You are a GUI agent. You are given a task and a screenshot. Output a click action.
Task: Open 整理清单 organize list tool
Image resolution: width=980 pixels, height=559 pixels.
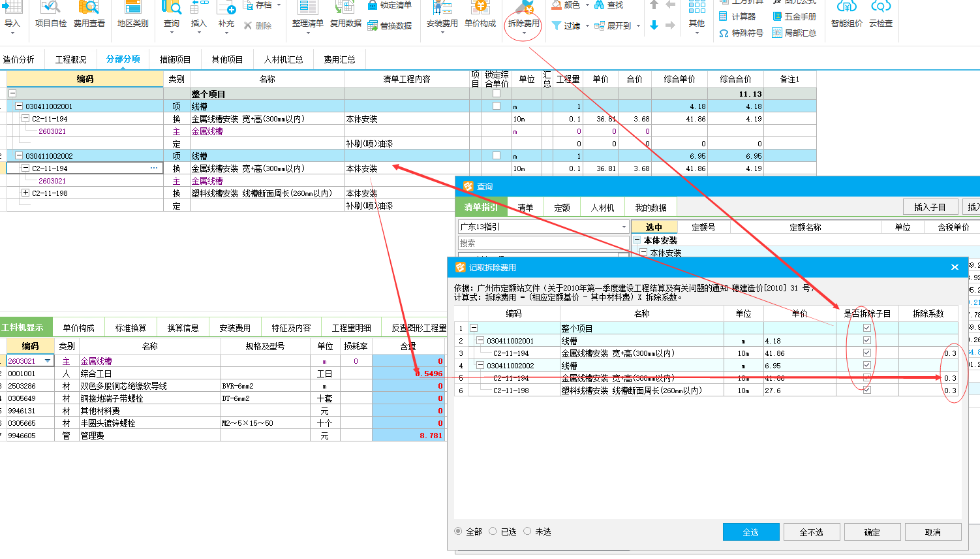coord(307,14)
